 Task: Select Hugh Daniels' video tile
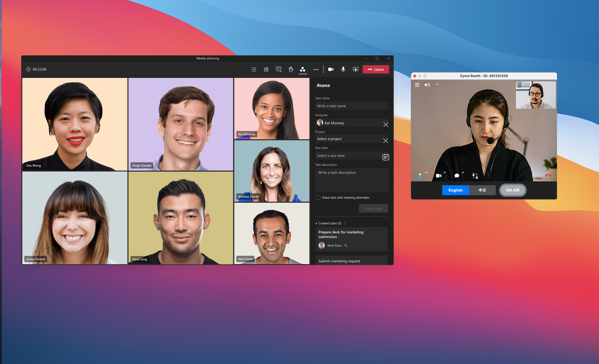tap(181, 124)
